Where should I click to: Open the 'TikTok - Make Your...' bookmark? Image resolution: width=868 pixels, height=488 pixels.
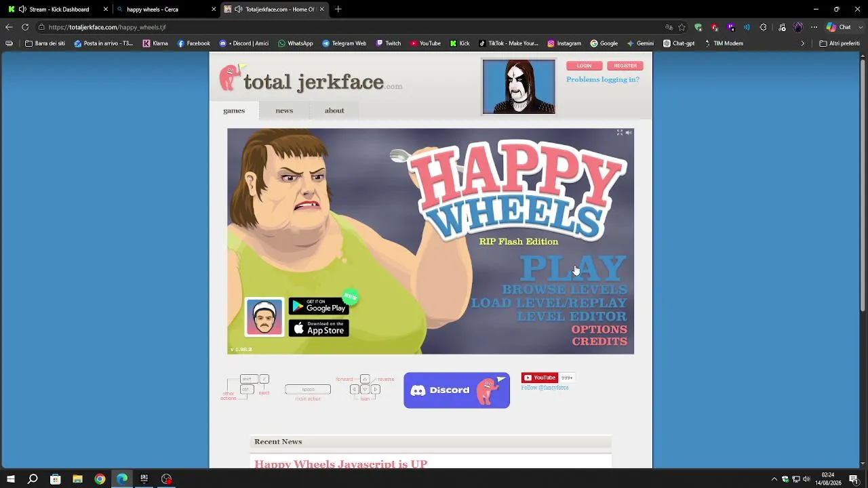509,43
